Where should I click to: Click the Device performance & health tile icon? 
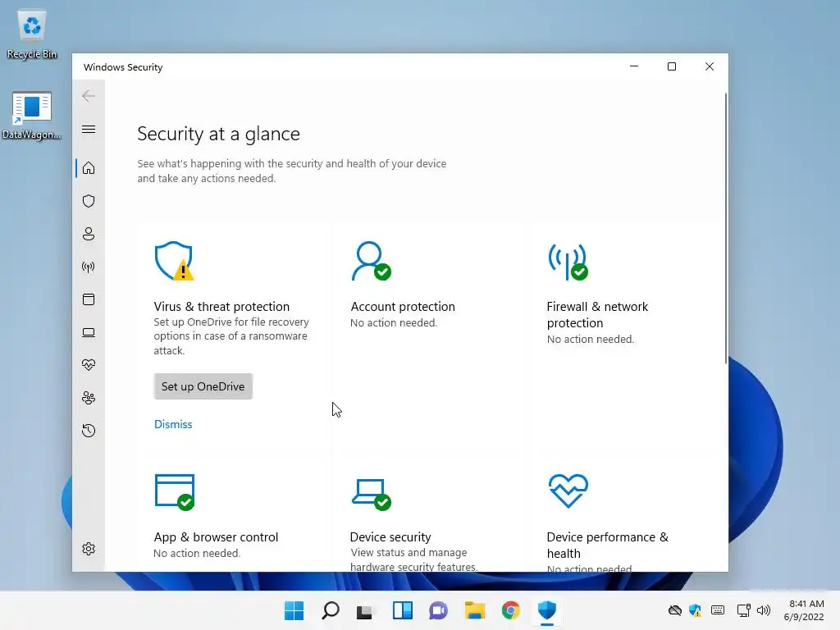tap(568, 491)
